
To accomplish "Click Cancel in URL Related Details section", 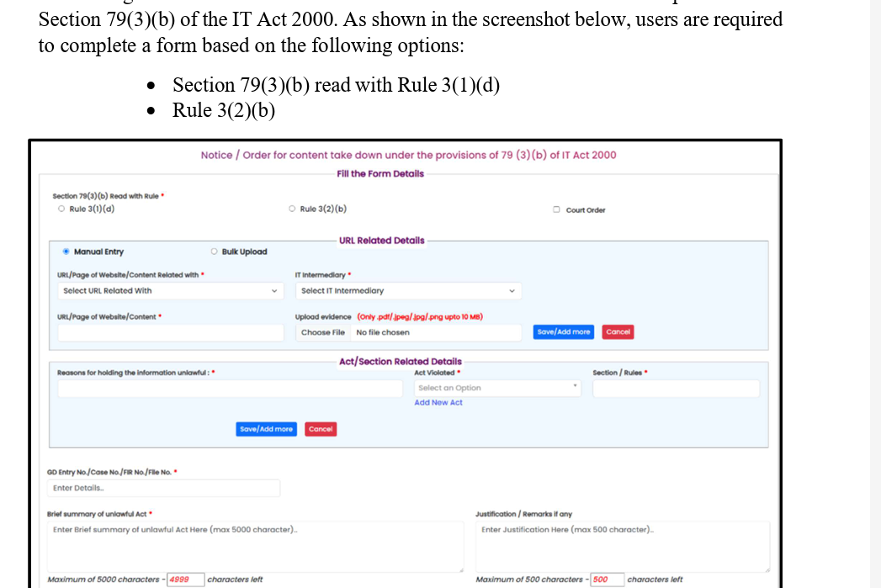I will pyautogui.click(x=618, y=332).
